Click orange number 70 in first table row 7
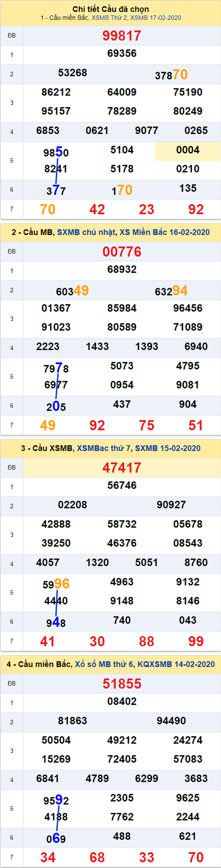221x868 pixels. [48, 210]
